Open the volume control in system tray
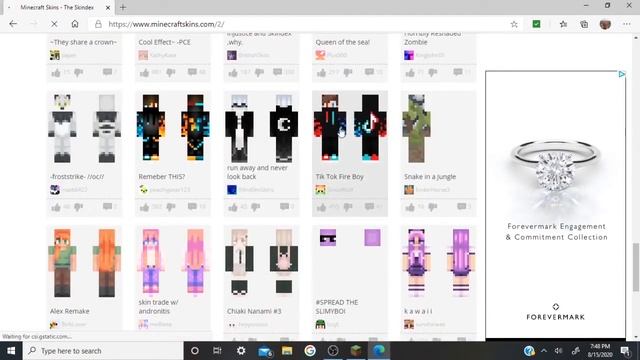Viewport: 640px width, 360px height. 558,351
